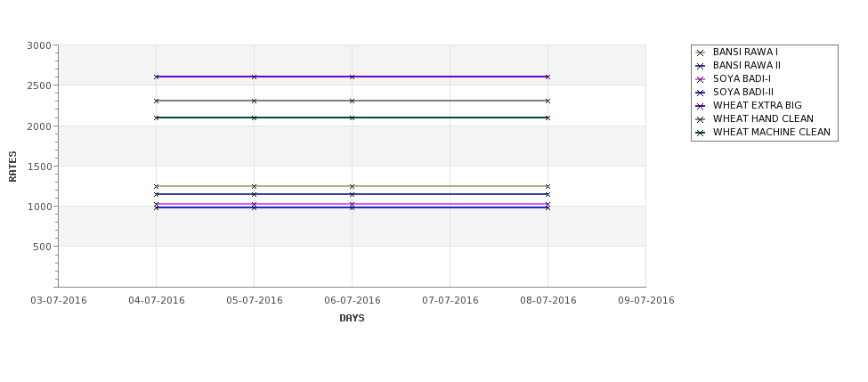The image size is (868, 382).
Task: Click the purple line point at 08-07-2016
Action: 548,77
